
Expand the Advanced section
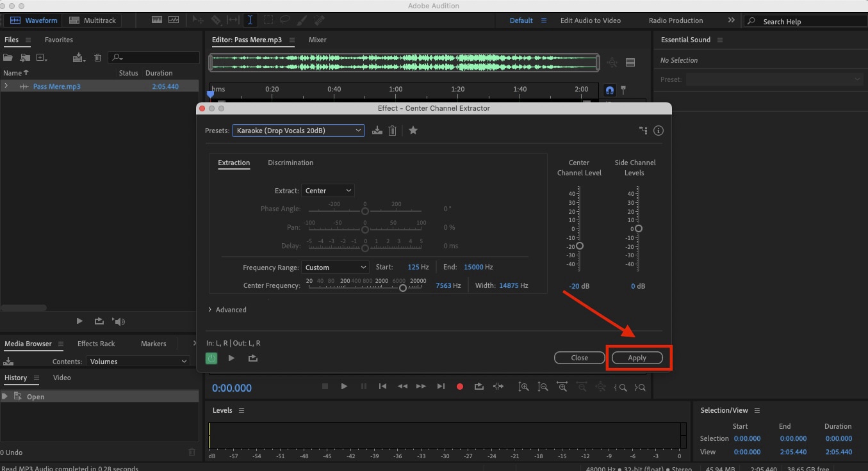tap(227, 310)
